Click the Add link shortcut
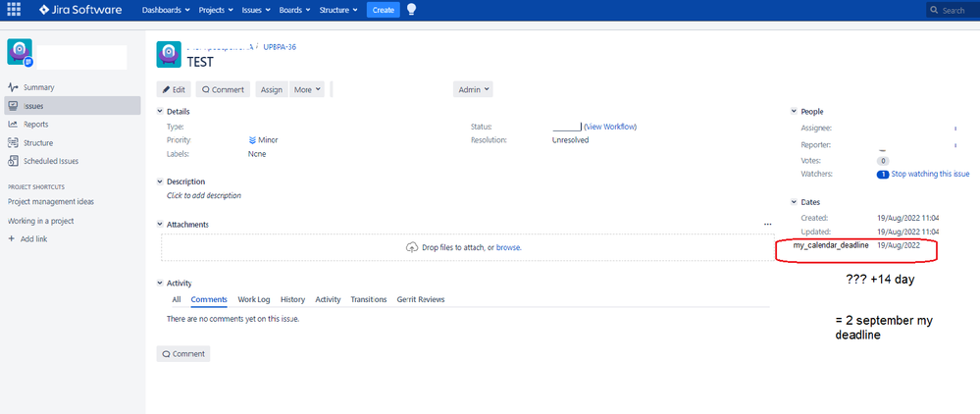The width and height of the screenshot is (980, 414). click(33, 239)
